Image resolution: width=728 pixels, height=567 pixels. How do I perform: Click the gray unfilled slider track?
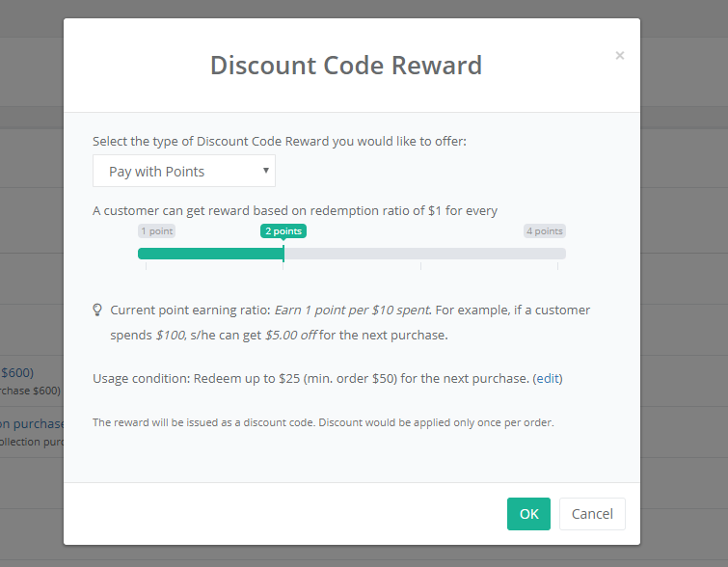point(425,254)
